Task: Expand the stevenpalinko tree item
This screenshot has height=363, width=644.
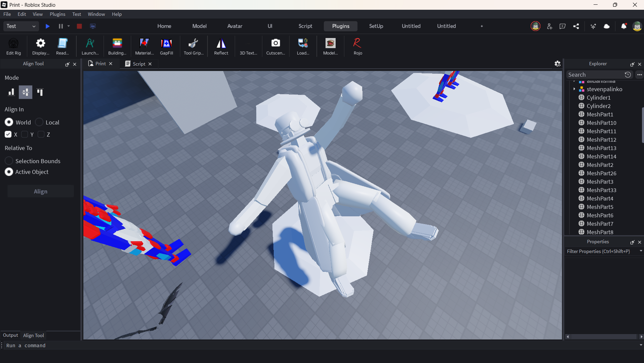Action: pos(574,89)
